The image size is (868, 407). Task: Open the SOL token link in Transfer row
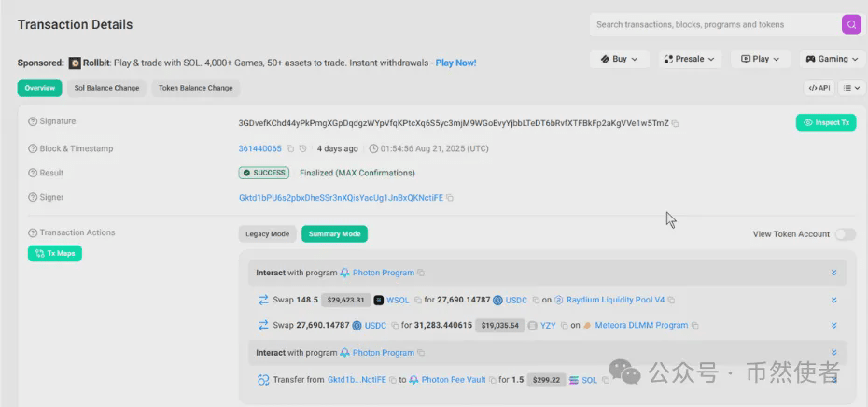pos(590,381)
